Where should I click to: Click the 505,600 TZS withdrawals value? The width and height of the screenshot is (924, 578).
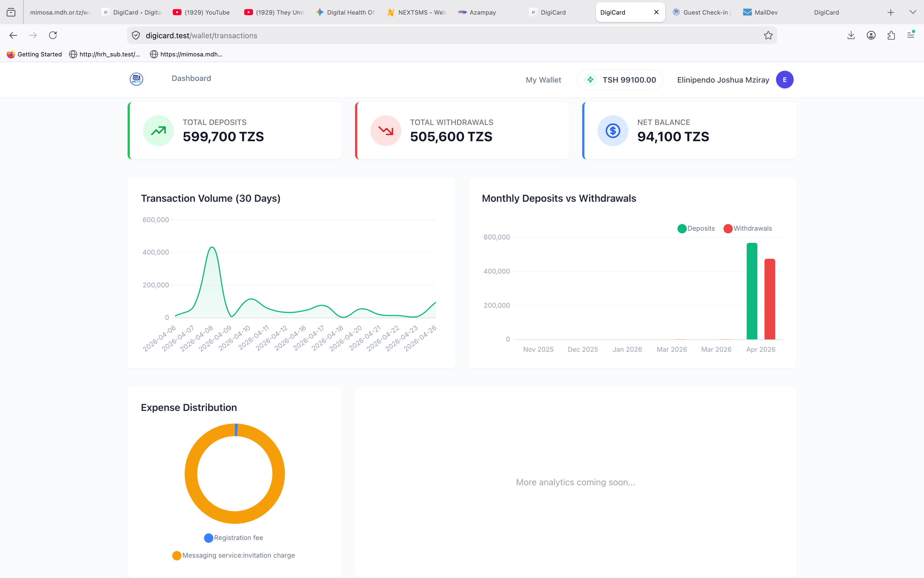(451, 137)
